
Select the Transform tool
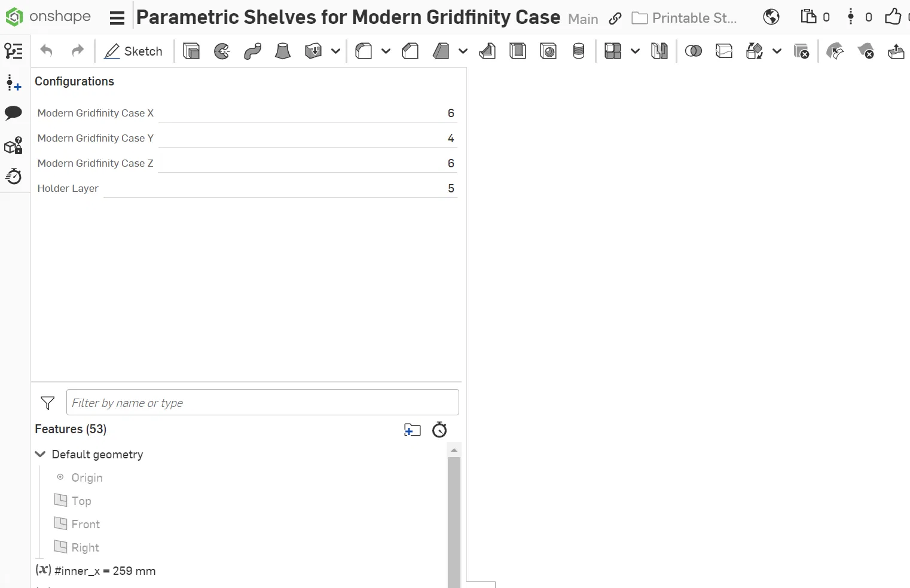tap(755, 51)
